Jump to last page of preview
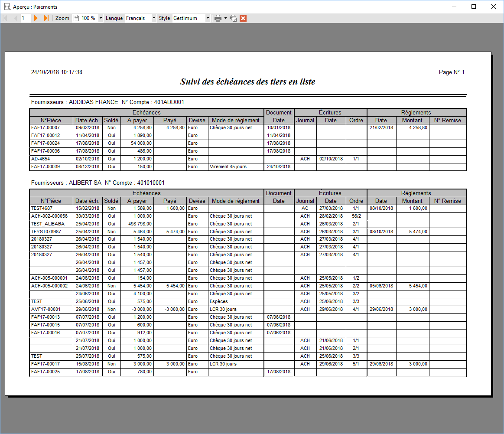 [x=46, y=18]
